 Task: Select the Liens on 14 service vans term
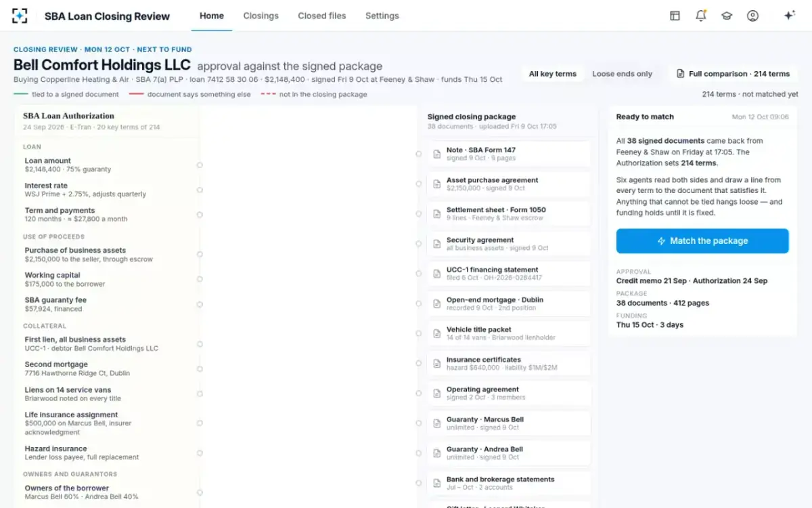click(108, 394)
